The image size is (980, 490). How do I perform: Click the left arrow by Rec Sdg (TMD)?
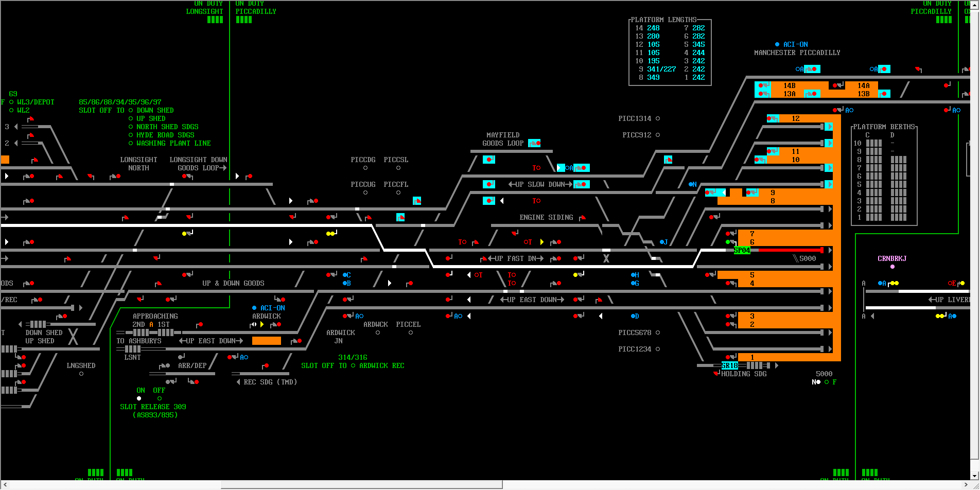tap(238, 382)
